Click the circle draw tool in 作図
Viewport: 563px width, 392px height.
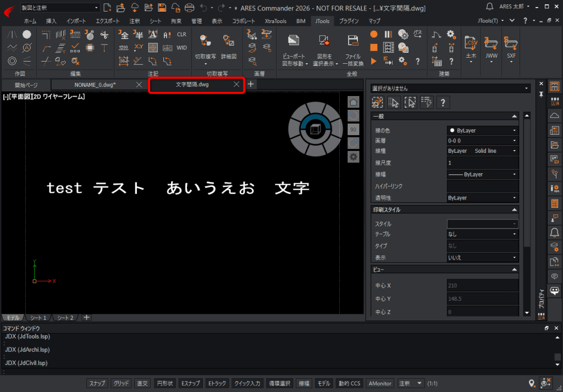coord(27,35)
